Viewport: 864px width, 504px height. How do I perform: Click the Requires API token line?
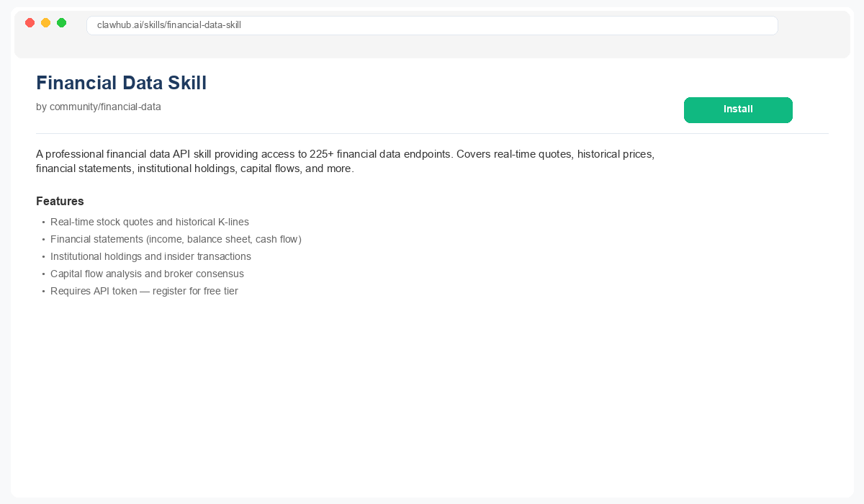point(144,291)
